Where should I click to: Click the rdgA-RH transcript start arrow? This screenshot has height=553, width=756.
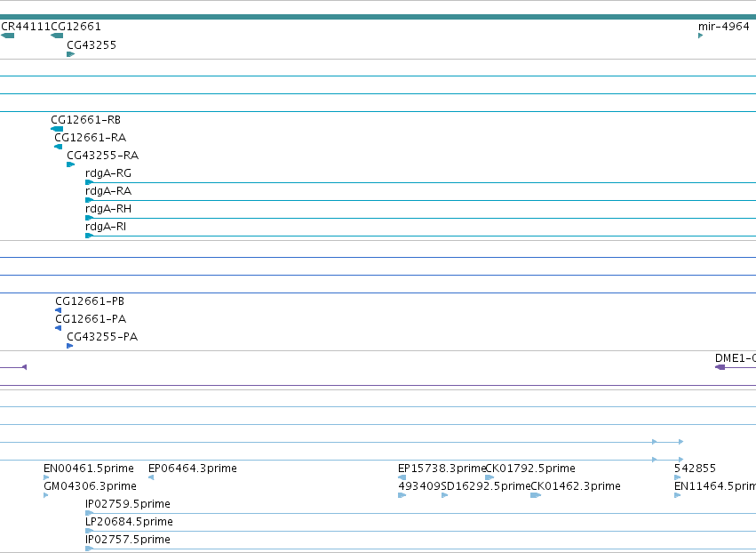coord(89,218)
